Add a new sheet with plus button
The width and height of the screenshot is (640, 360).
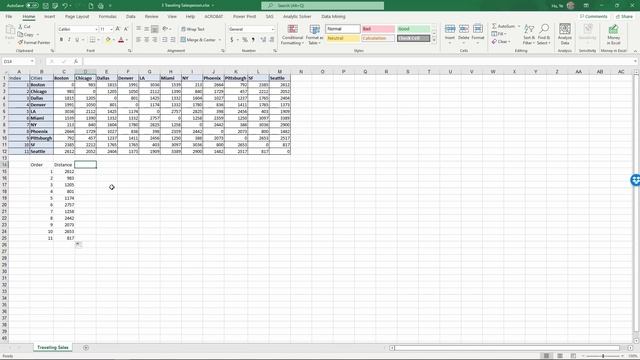[86, 348]
